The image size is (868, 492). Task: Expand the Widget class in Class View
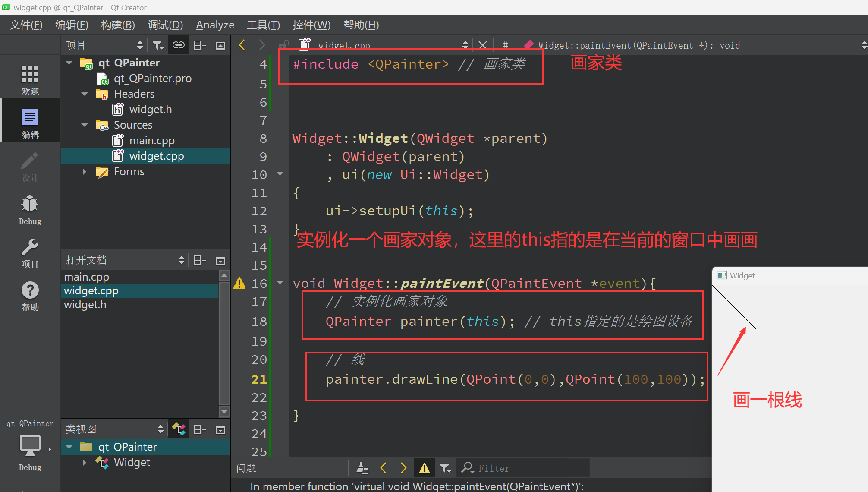coord(85,463)
